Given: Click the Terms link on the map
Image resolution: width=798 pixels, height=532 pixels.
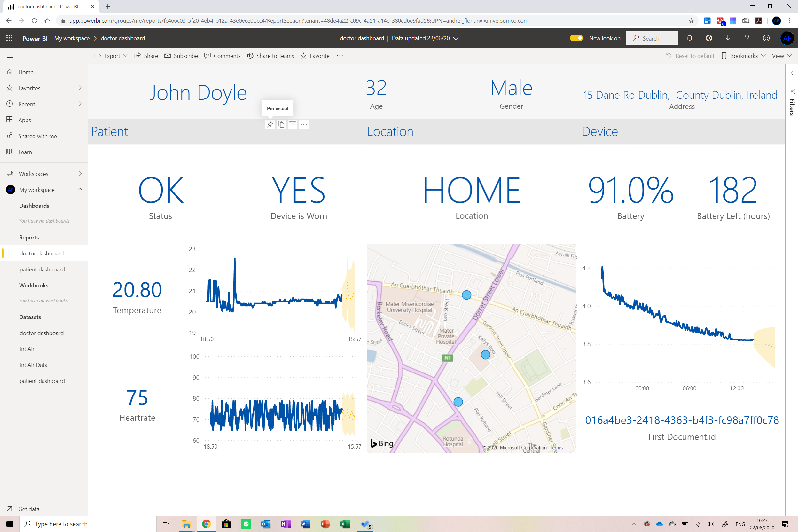Looking at the screenshot, I should 556,448.
